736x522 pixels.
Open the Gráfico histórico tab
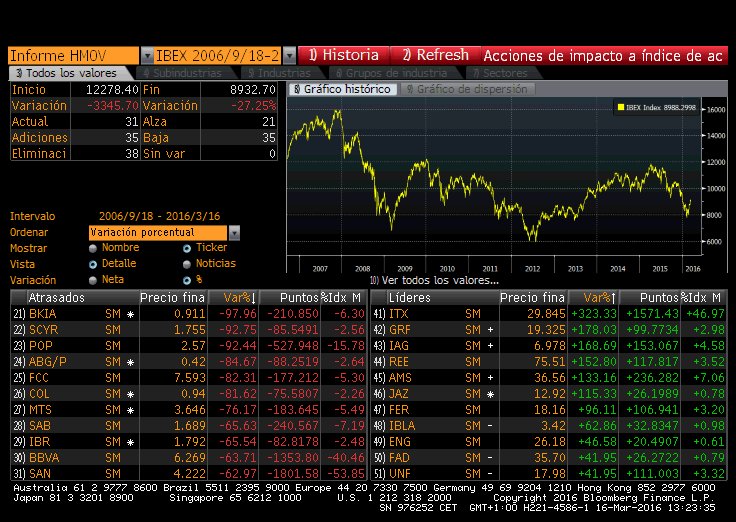[x=343, y=89]
